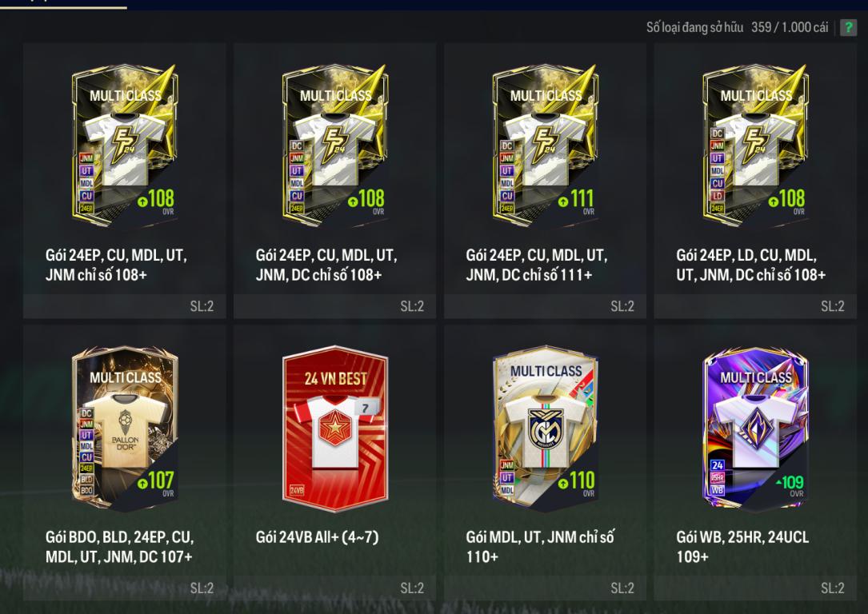Open the purple WB 109 pack card

pyautogui.click(x=756, y=428)
